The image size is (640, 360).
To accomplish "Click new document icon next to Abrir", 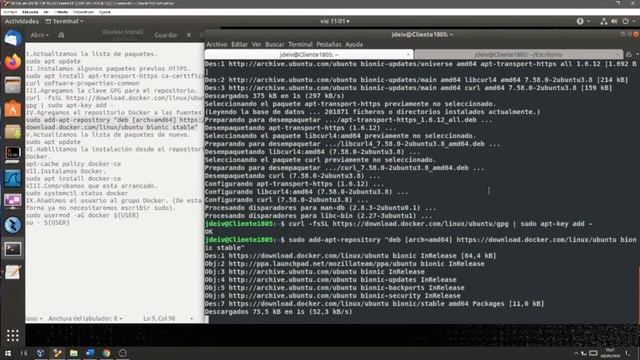I will point(61,35).
